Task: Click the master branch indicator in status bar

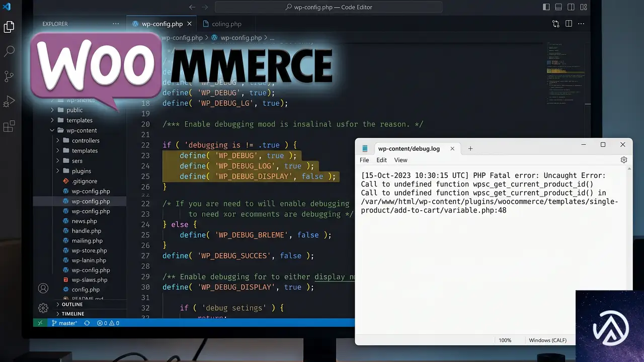Action: click(64, 323)
